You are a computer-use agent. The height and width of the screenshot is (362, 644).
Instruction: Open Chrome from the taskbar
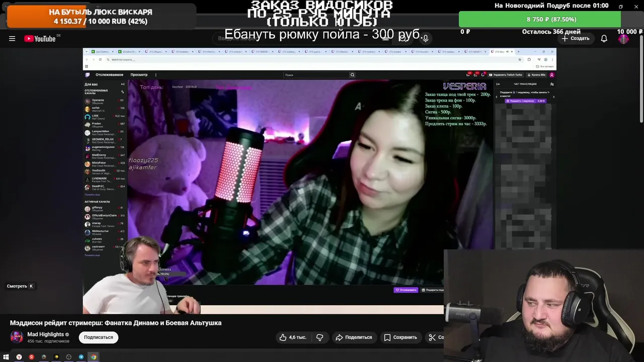click(x=94, y=357)
